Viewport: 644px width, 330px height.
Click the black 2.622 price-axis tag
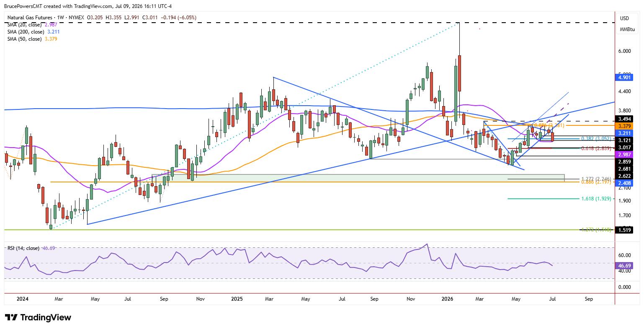[624, 176]
